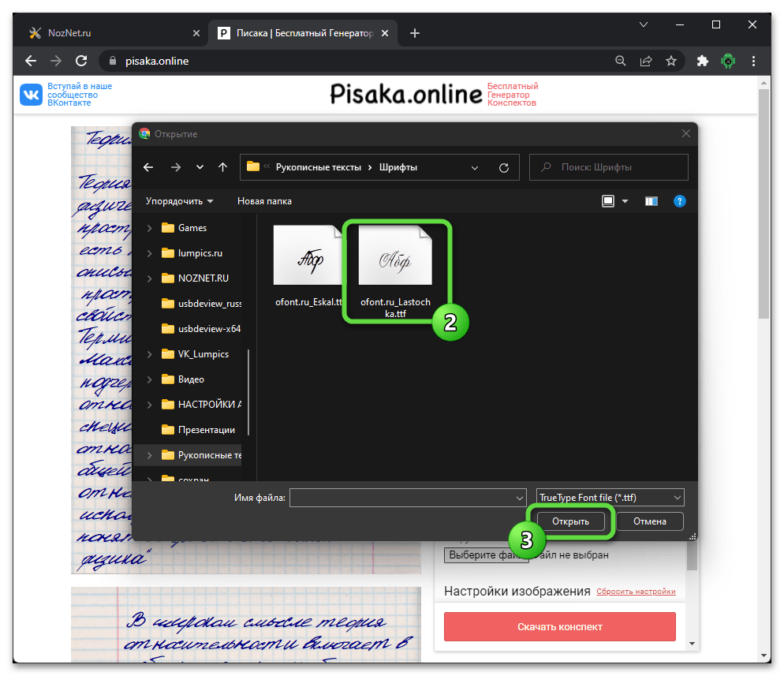784x676 pixels.
Task: Click the VK logo icon
Action: [31, 95]
